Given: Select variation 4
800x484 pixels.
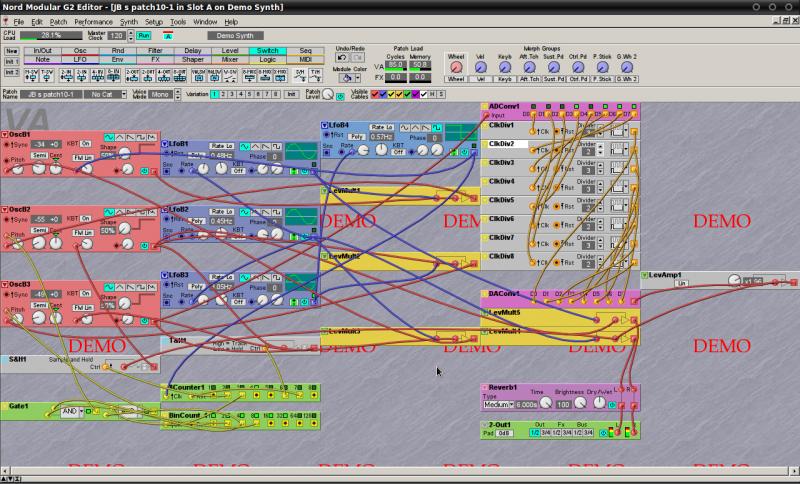Looking at the screenshot, I should pos(241,94).
